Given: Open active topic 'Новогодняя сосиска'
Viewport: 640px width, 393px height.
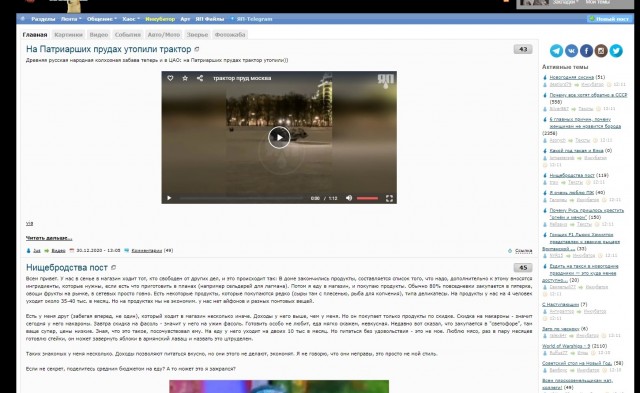Looking at the screenshot, I should pos(571,77).
